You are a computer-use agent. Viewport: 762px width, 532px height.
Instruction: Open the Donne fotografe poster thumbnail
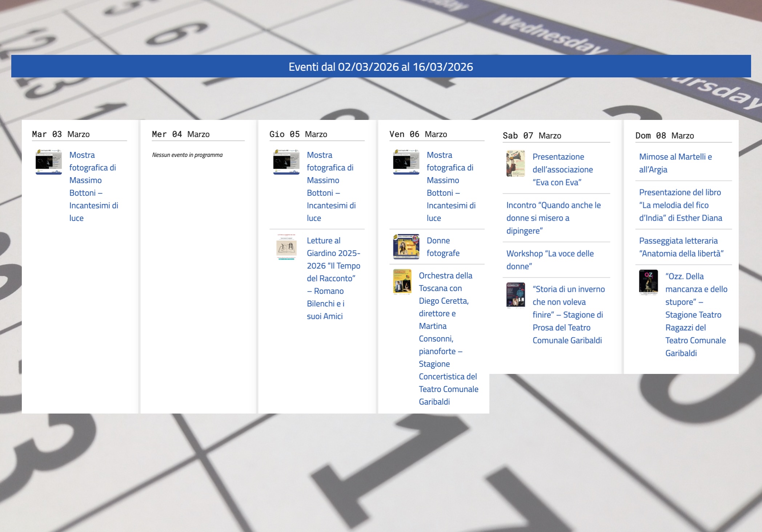406,246
